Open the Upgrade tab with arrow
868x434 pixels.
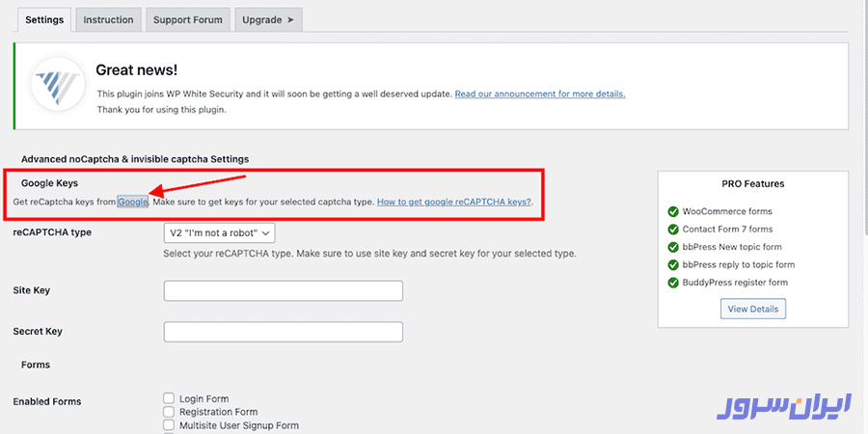pos(268,19)
